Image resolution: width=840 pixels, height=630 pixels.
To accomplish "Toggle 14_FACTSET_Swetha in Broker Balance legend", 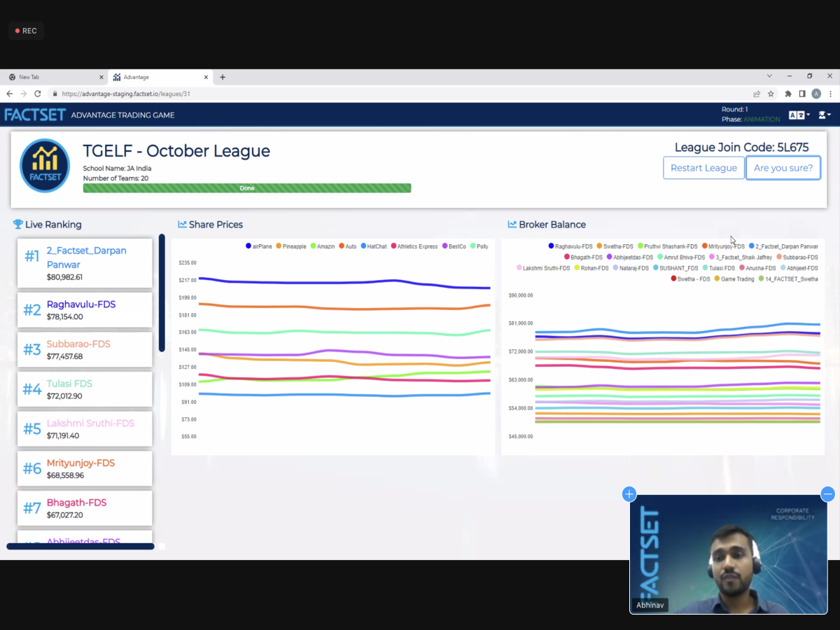I will [x=788, y=279].
